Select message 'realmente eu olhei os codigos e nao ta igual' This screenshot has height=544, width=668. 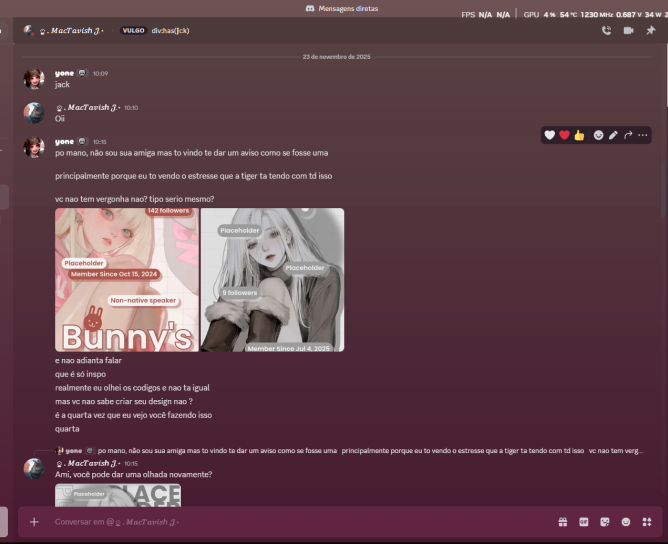(132, 388)
